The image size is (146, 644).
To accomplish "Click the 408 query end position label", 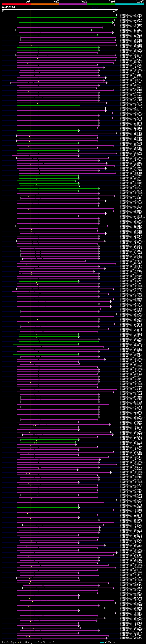I will 115,11.
